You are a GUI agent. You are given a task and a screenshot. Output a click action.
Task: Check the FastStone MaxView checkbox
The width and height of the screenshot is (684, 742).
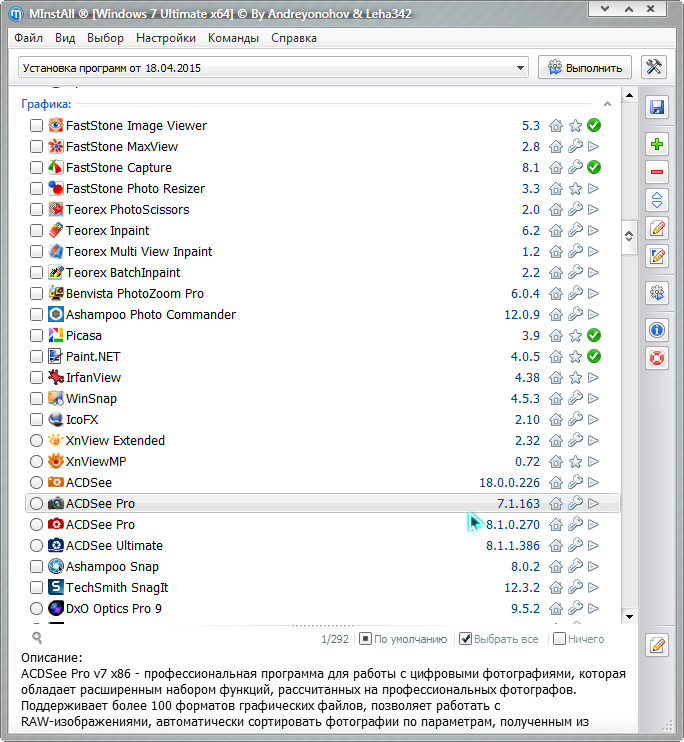pos(36,146)
